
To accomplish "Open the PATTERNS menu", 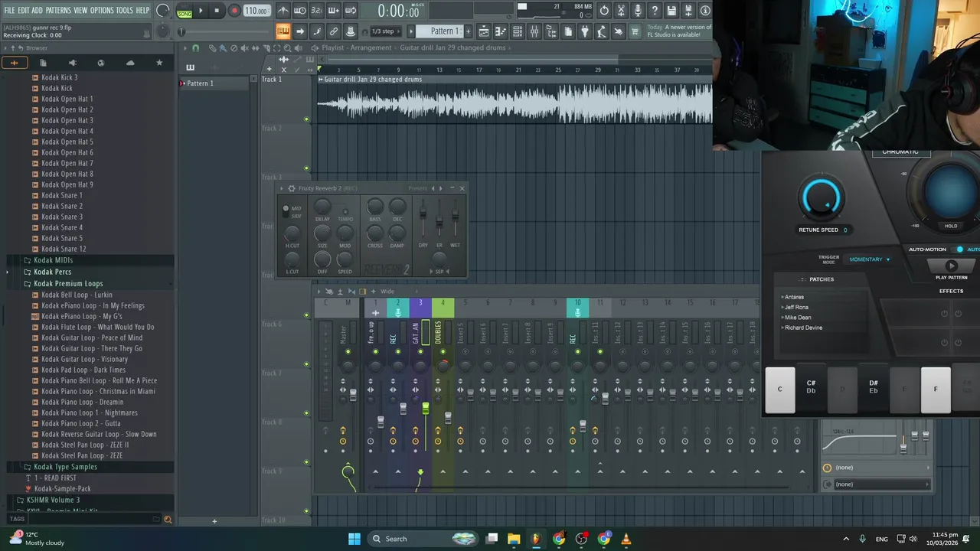I will (x=58, y=10).
